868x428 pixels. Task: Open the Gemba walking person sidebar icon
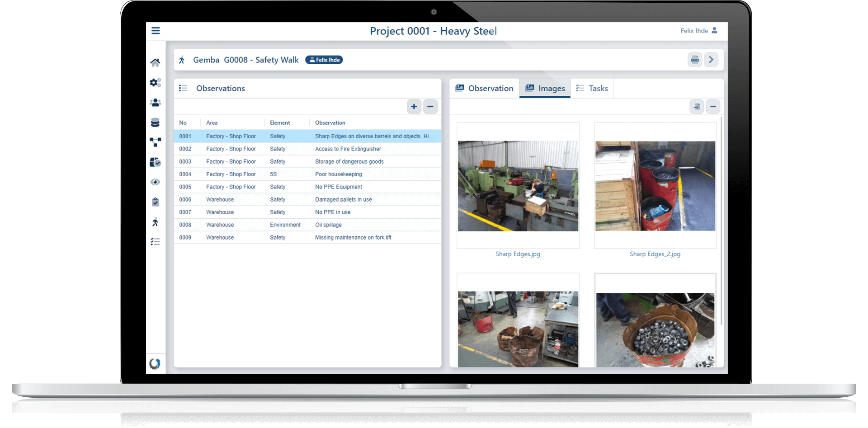click(x=155, y=222)
